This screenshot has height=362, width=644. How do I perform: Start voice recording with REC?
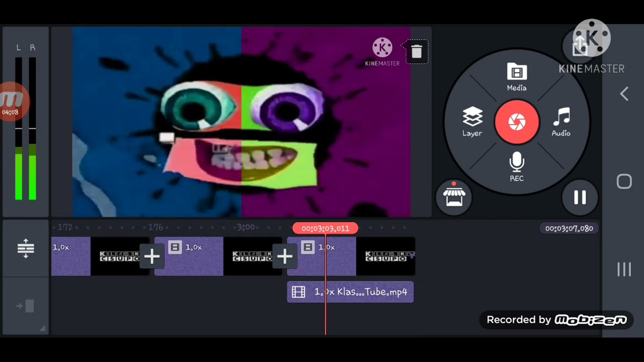[517, 167]
